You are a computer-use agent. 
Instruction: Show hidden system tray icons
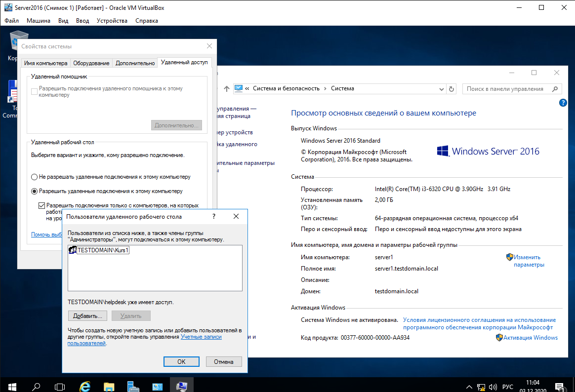[469, 387]
